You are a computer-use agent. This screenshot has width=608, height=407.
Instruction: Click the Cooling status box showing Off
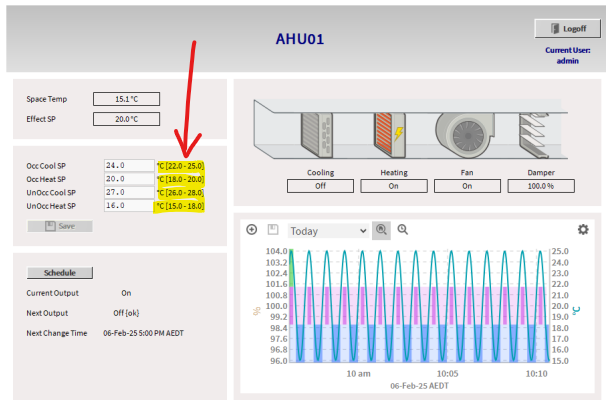(x=321, y=185)
